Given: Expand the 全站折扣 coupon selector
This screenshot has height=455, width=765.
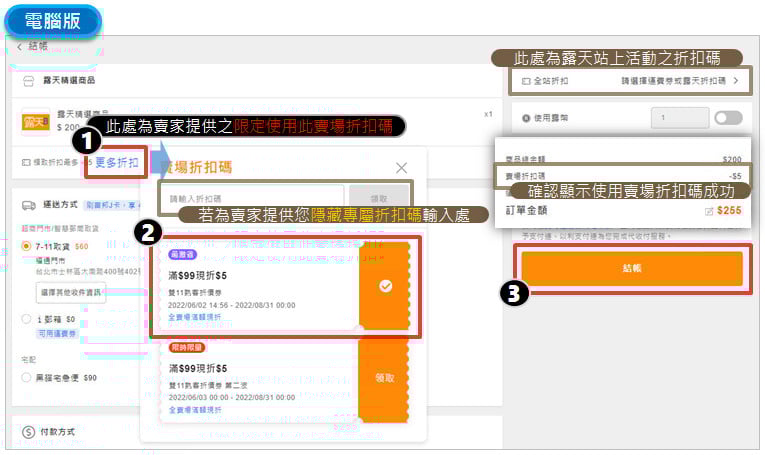Looking at the screenshot, I should point(735,80).
